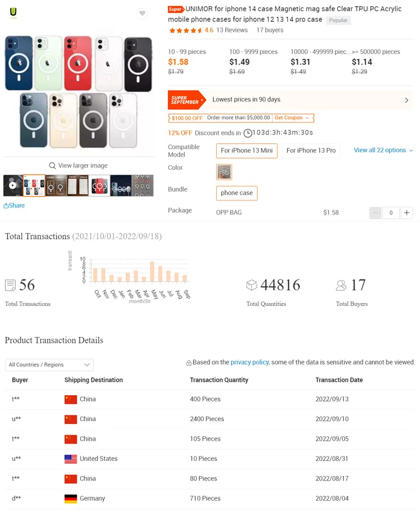
Task: Play the product video thumbnail
Action: [13, 185]
